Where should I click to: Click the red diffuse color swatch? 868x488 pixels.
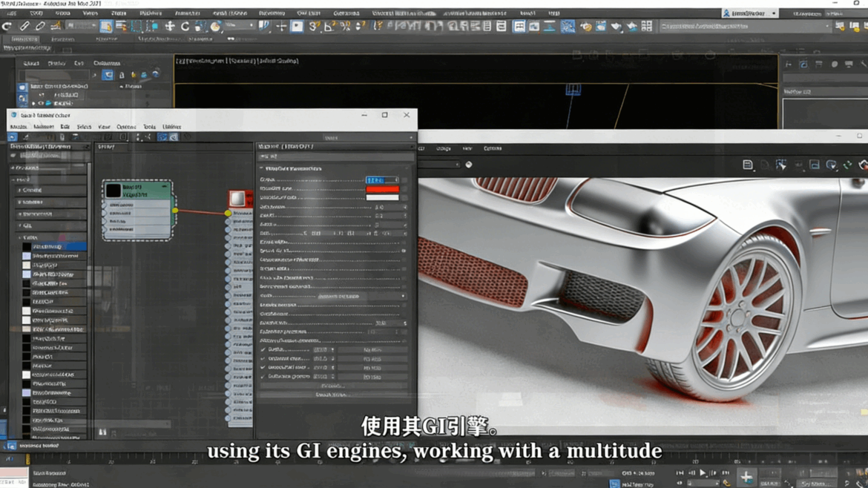point(383,190)
